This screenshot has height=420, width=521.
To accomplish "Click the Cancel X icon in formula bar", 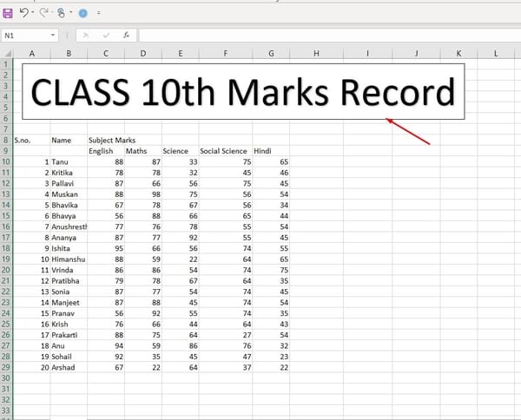I will click(86, 36).
